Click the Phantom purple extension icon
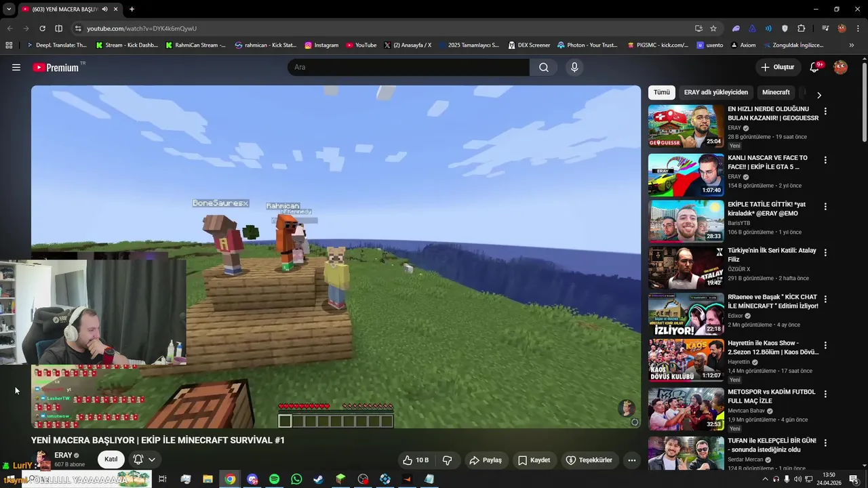The height and width of the screenshot is (488, 868). tap(736, 28)
